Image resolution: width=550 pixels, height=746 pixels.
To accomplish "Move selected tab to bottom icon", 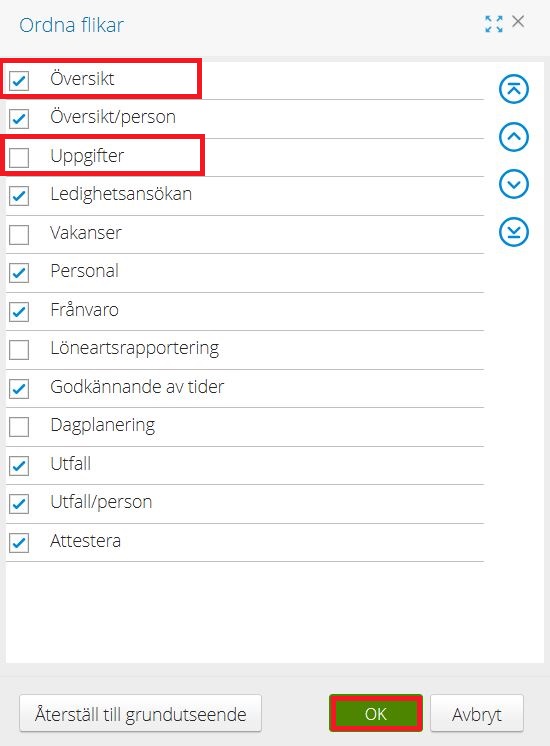I will point(513,232).
